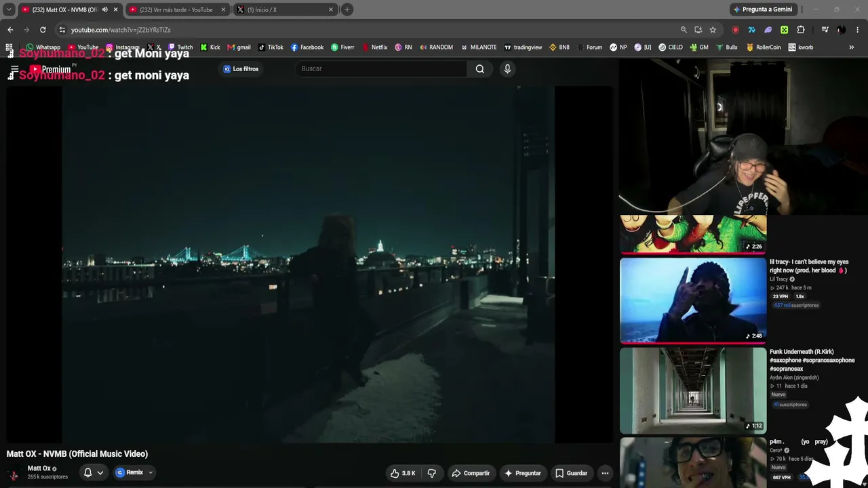
Task: Open the tradingview bookmark
Action: (x=523, y=47)
